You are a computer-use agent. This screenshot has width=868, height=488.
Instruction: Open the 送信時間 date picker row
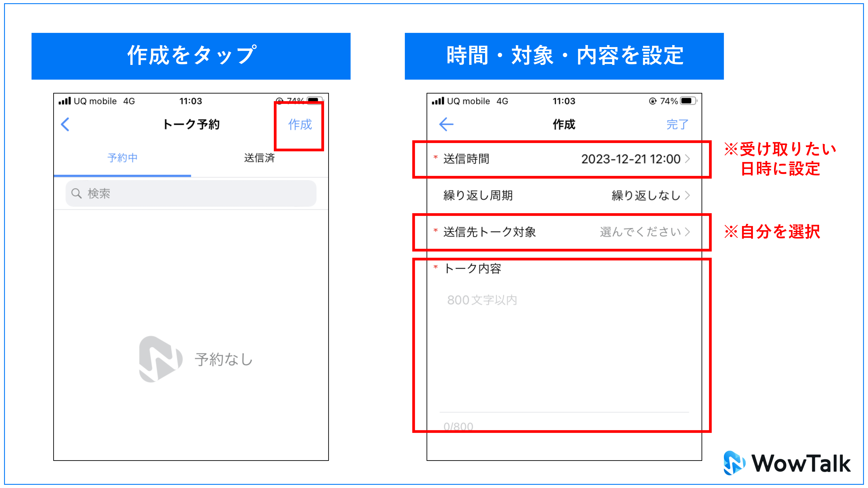(564, 159)
